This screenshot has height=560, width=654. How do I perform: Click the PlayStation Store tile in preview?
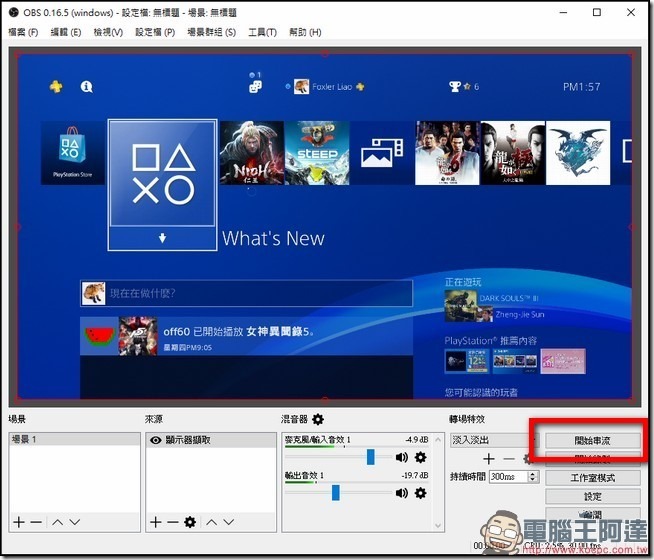(x=73, y=153)
